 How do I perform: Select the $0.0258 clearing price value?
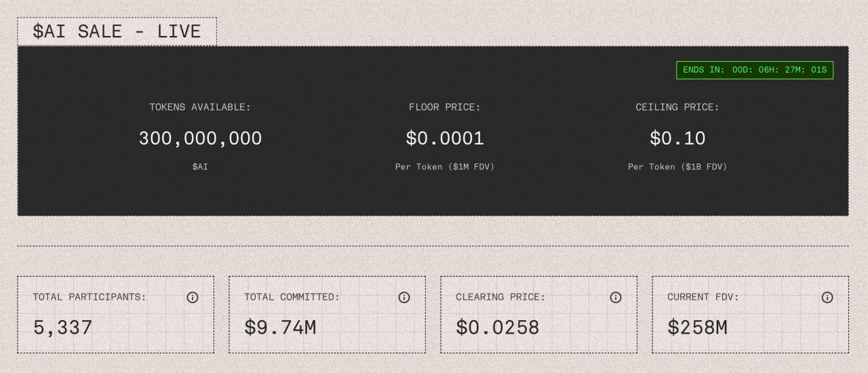pos(497,328)
